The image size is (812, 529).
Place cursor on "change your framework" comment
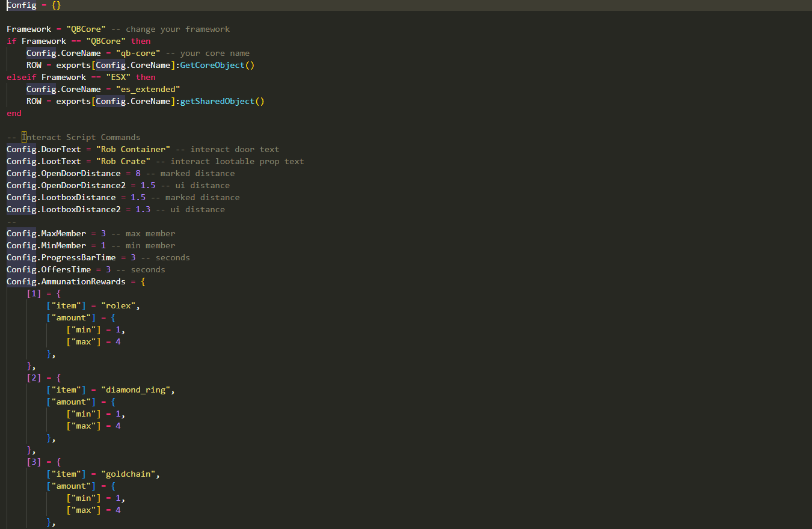coord(177,29)
